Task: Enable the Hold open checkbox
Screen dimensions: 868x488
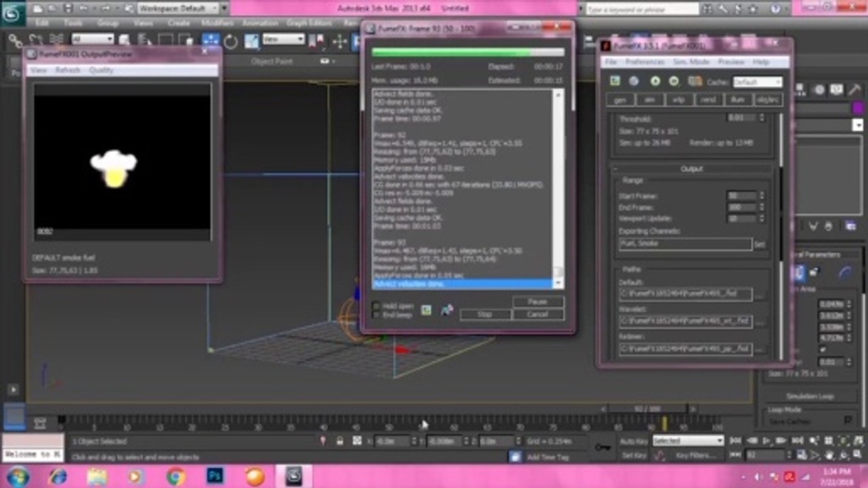Action: [376, 306]
